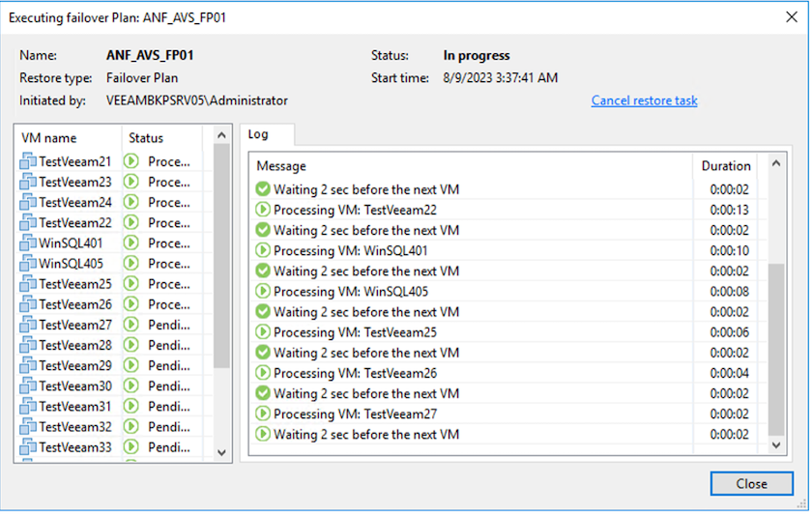Screen dimensions: 812x514
Task: Click the play icon for Processing VM: TestVeeam22
Action: 263,210
